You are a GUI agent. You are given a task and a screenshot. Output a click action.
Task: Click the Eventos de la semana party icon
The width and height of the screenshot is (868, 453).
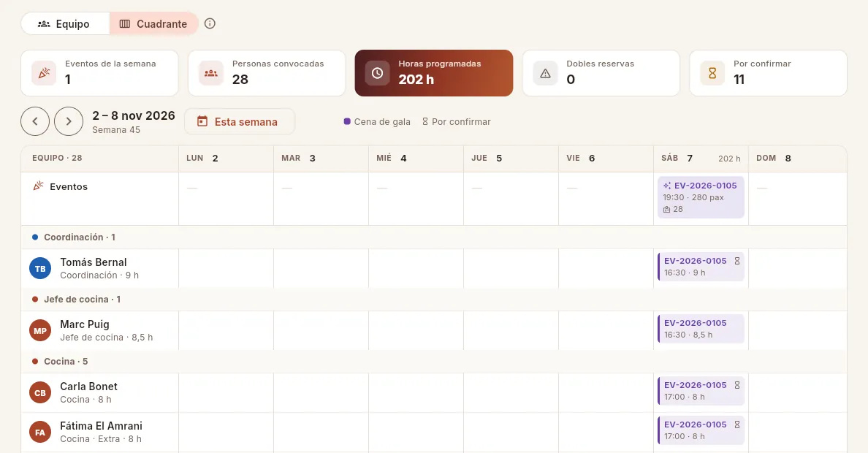coord(44,73)
